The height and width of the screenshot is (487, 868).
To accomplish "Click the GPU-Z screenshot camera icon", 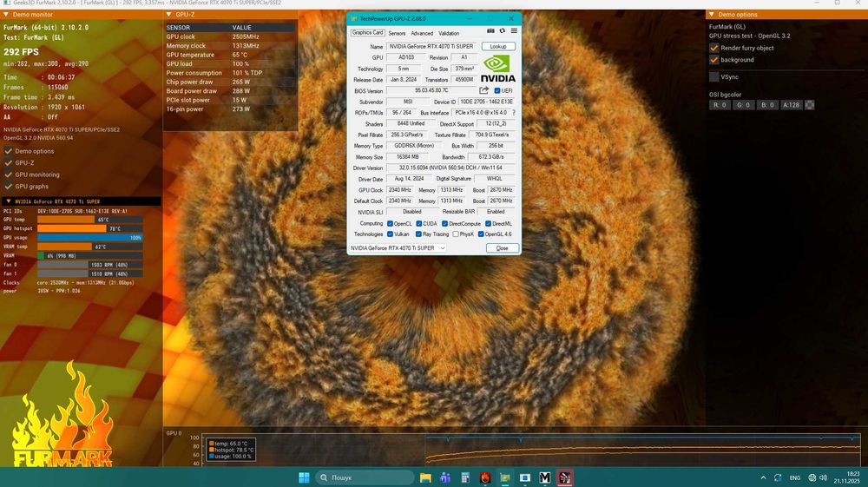I will pos(490,31).
